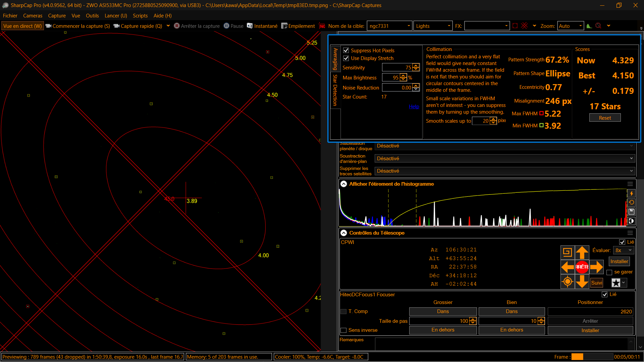644x362 pixels.
Task: Click the lightning auto-stretch icon beside histogram
Action: [631, 193]
